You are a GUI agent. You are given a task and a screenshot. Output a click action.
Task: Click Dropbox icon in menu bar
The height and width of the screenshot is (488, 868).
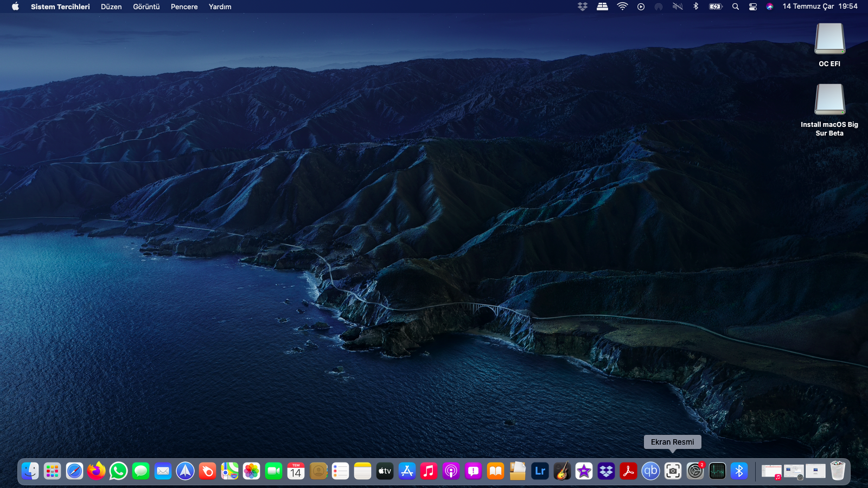click(x=583, y=7)
